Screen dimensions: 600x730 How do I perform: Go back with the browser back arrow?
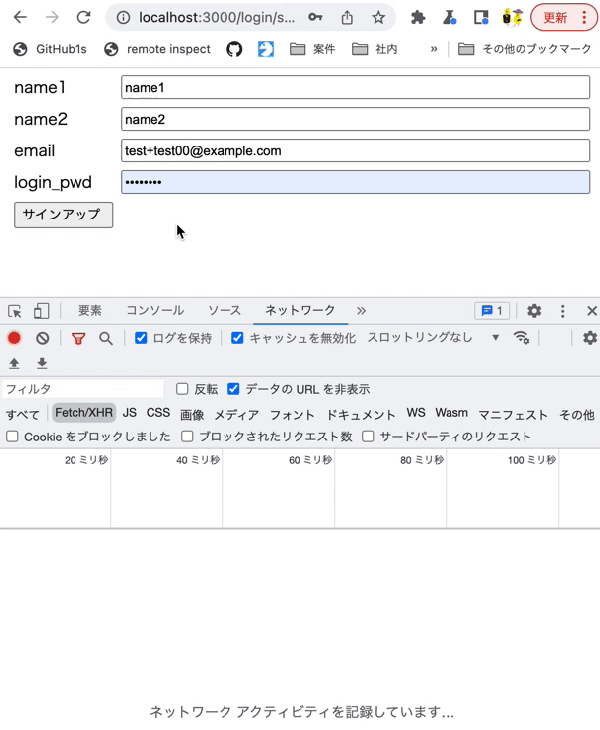coord(20,18)
